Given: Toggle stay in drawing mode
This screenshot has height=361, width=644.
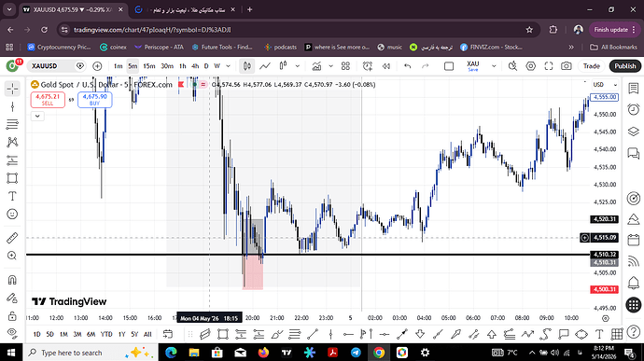Looking at the screenshot, I should 12,299.
